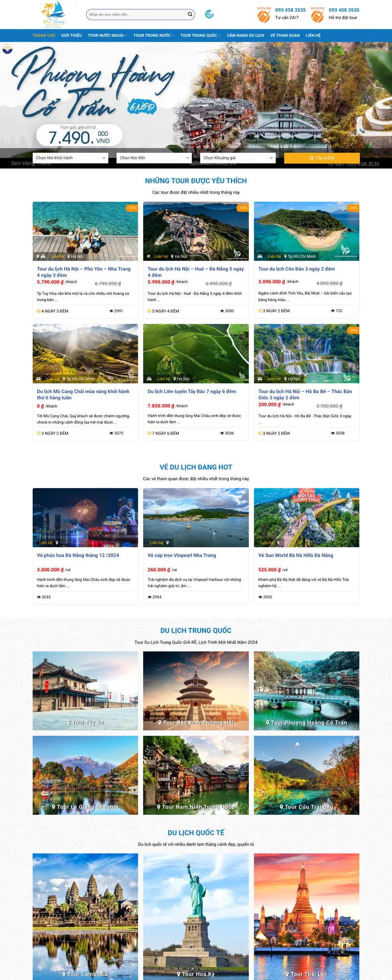The height and width of the screenshot is (980, 392).
Task: Open the Tour Bắc Kinh Thượng Hải thumbnail
Action: (x=196, y=691)
